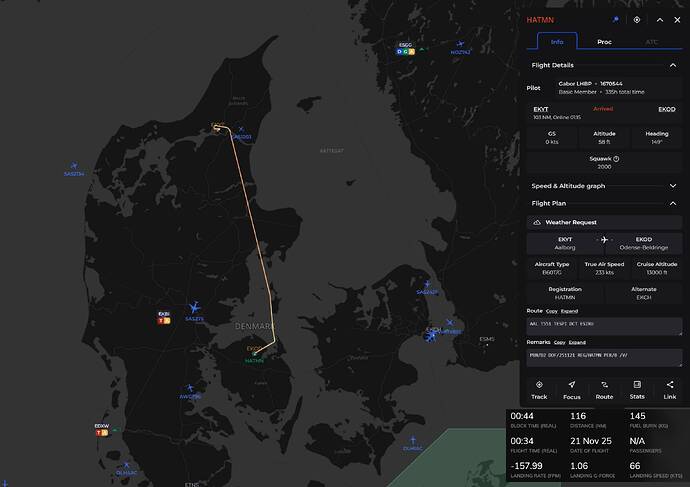Click the aircraft icon south of Zealand

click(x=413, y=440)
